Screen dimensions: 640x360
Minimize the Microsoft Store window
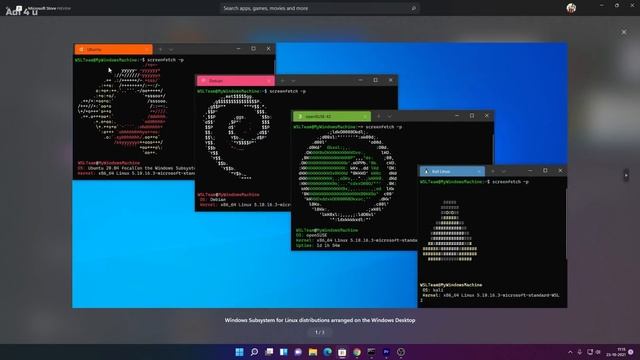click(x=602, y=6)
